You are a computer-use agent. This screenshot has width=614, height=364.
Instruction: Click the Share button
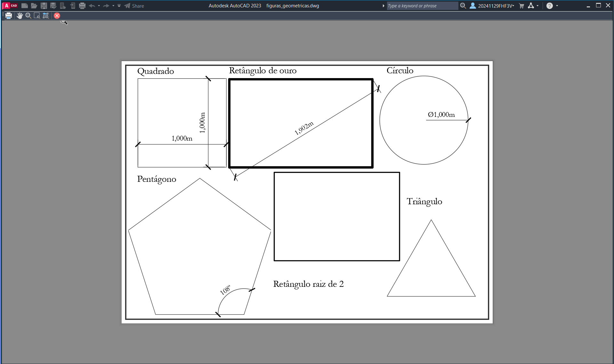coord(134,6)
